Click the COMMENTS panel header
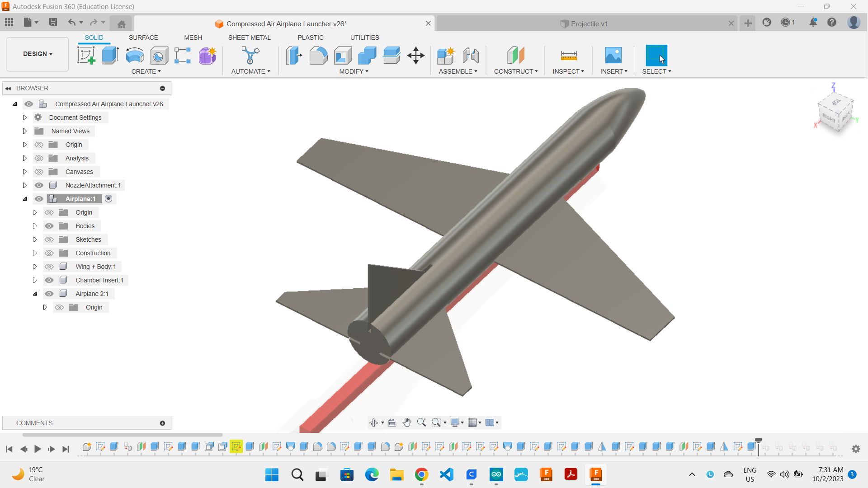The height and width of the screenshot is (488, 868). (x=34, y=423)
